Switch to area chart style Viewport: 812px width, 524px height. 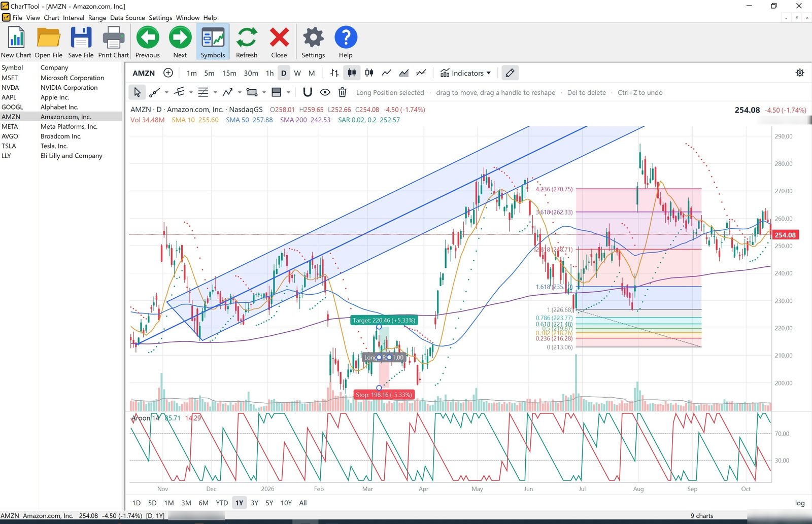click(403, 73)
